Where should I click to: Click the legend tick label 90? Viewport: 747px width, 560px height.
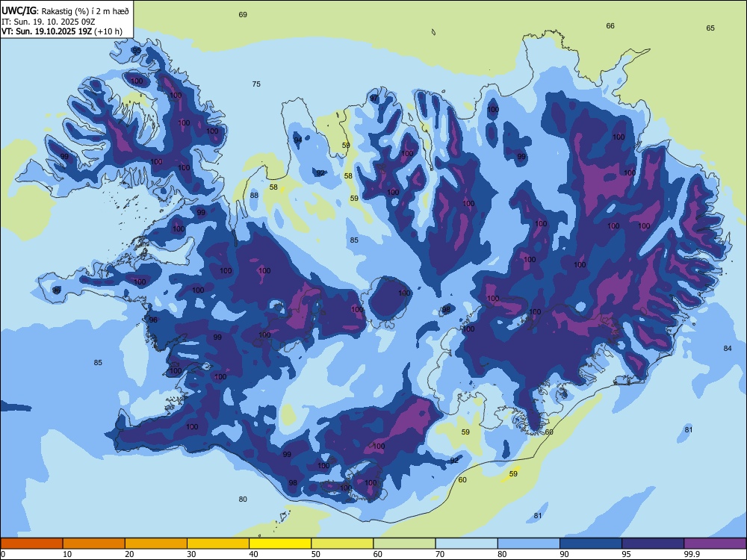[564, 554]
